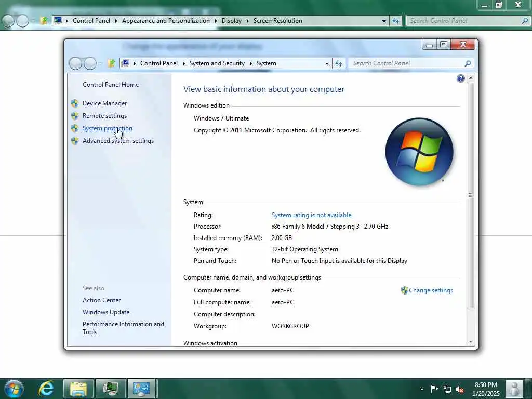Open Windows Update under See also
Screen dimensions: 532x399
click(106, 312)
